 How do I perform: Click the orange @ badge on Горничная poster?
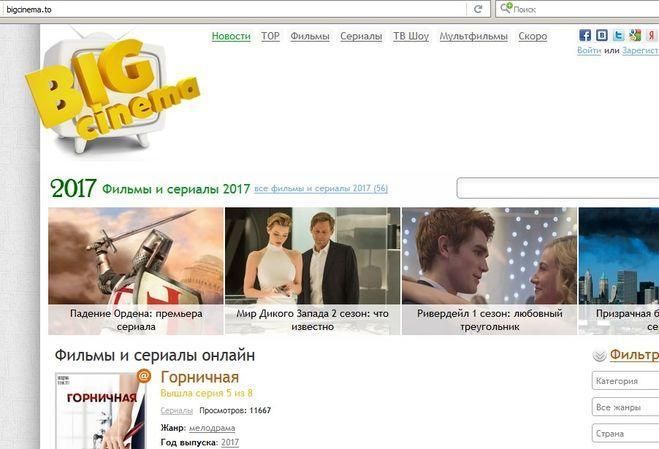pos(143,377)
